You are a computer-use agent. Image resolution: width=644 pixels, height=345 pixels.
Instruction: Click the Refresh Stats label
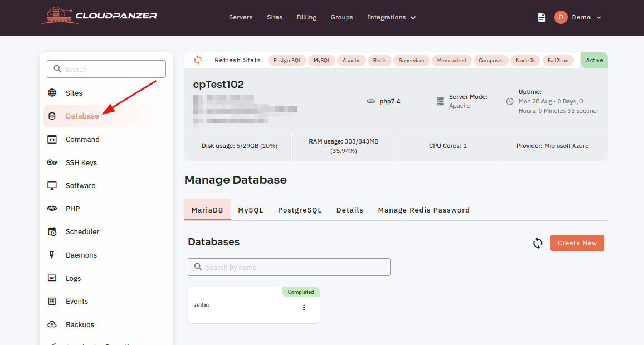237,60
